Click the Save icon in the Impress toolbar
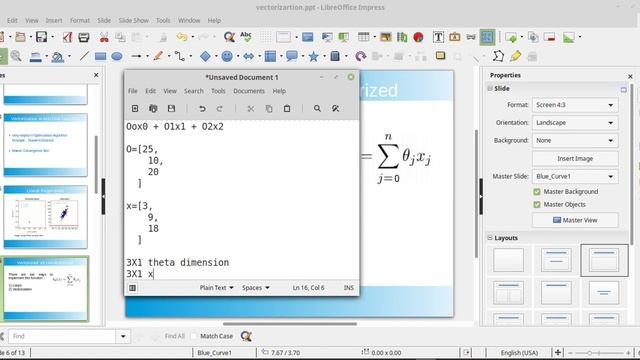The height and width of the screenshot is (360, 640). (x=41, y=38)
